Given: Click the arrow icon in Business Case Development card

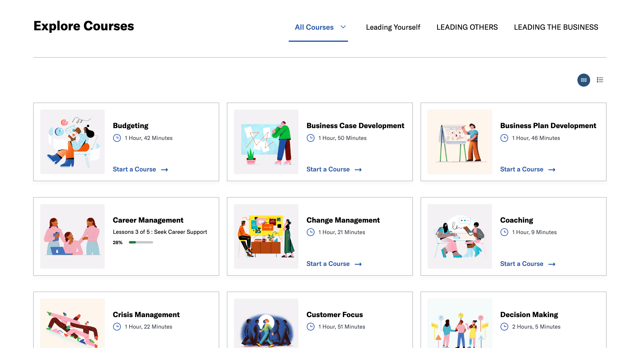Looking at the screenshot, I should click(x=358, y=170).
